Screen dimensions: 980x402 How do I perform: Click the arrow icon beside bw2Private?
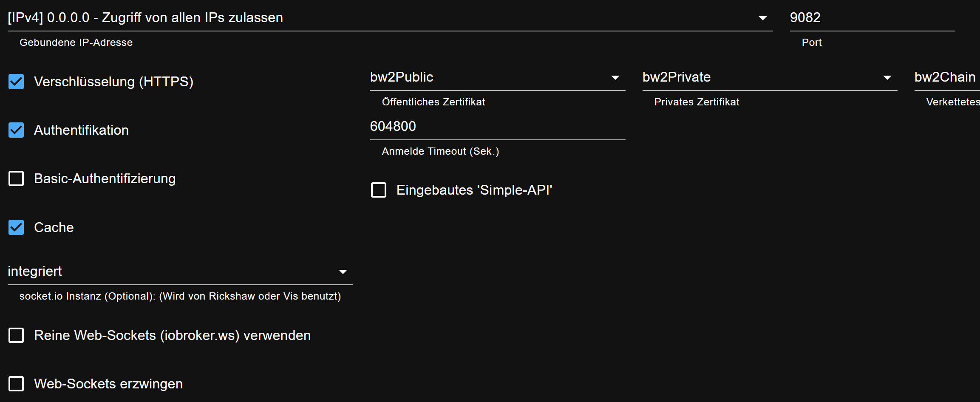[887, 78]
